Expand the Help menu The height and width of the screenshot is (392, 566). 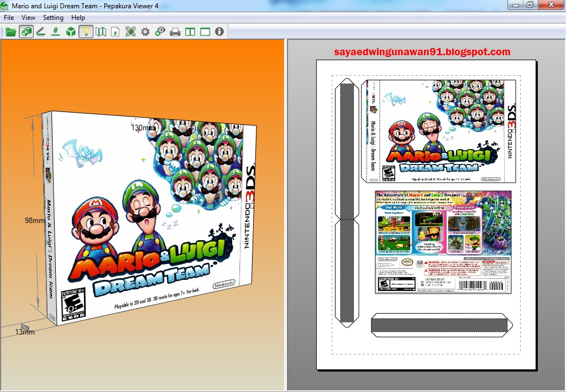tap(78, 18)
